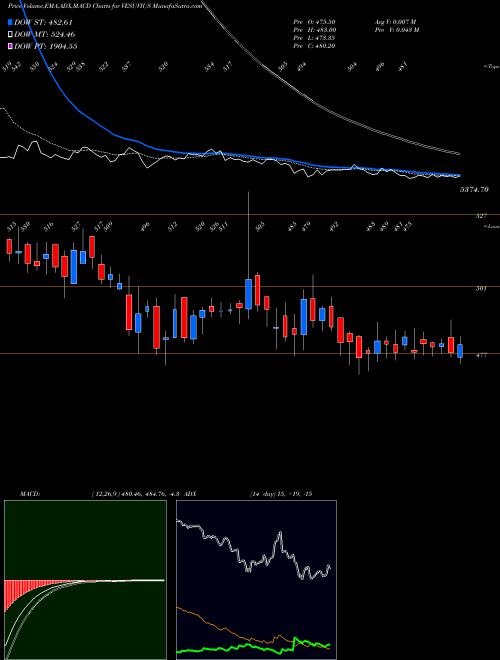Click the chart title mentioning VESUVIUS MunafaSutra.com

click(105, 6)
